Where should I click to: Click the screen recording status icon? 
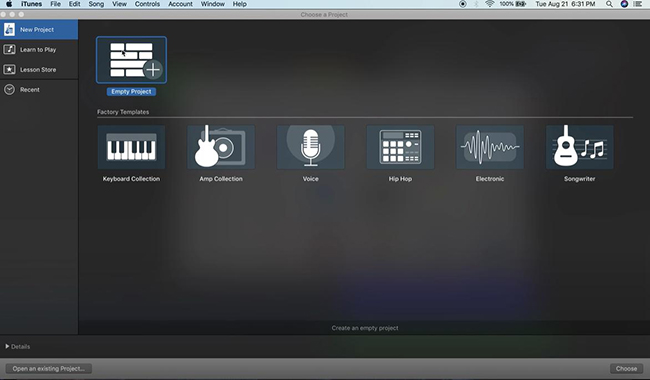463,4
